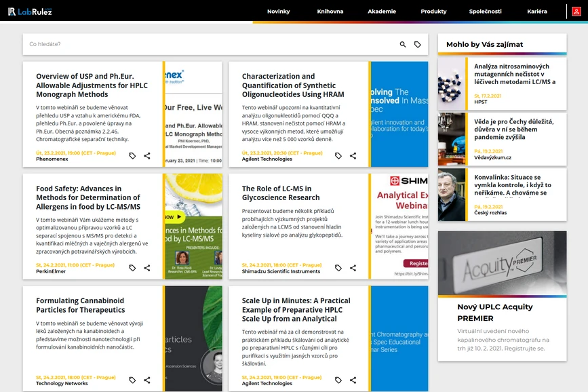Open the Novinky menu
Image resolution: width=588 pixels, height=392 pixels.
tap(278, 12)
